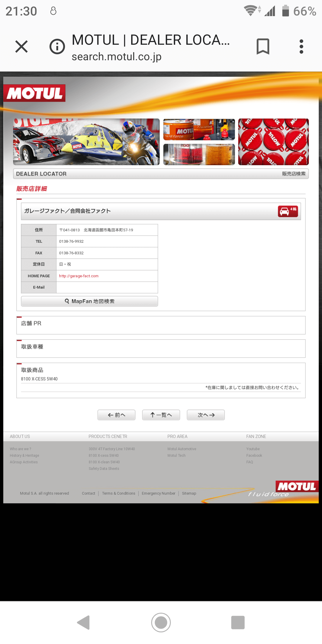
Task: Open the Youtube footer link
Action: coord(253,449)
